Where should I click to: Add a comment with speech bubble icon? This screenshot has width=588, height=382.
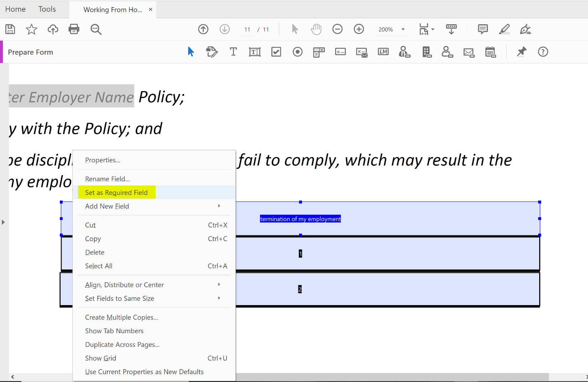[483, 29]
